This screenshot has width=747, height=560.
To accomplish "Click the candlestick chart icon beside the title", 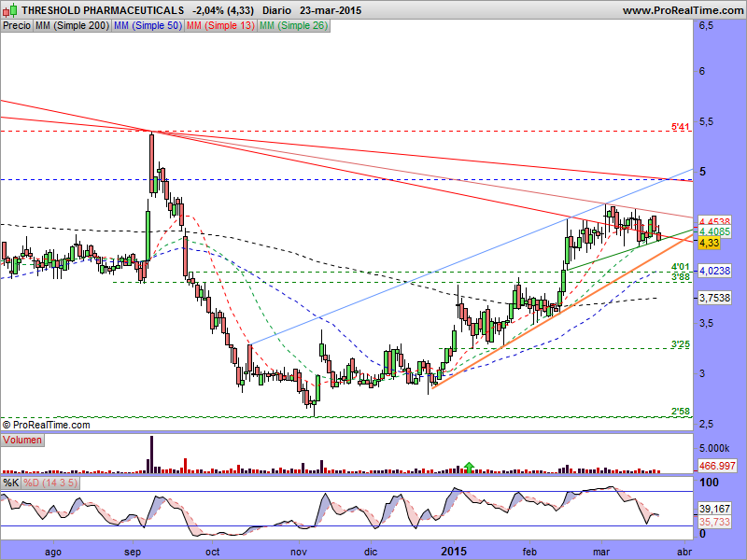I will pos(10,9).
